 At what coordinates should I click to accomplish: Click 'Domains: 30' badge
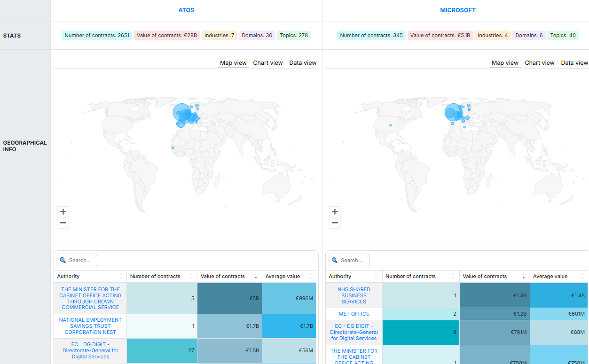pos(257,35)
